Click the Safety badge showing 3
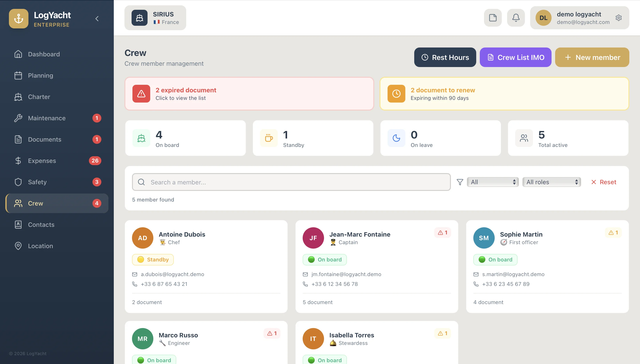Image resolution: width=640 pixels, height=364 pixels. (x=97, y=182)
